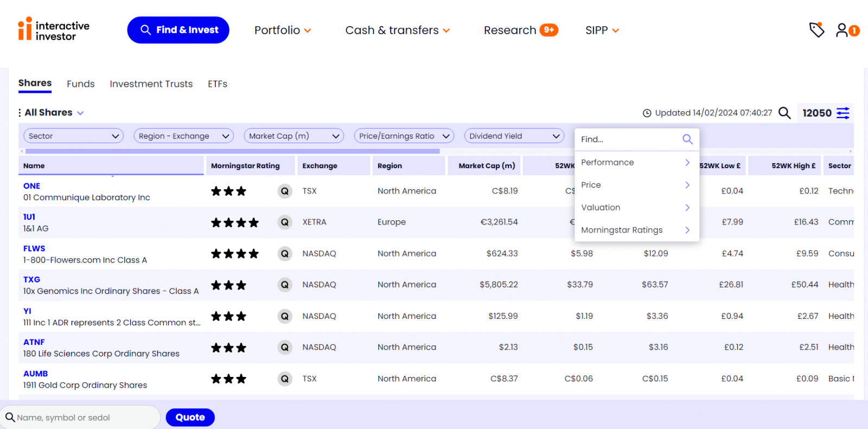Open the YI ticker link
This screenshot has width=868, height=429.
pyautogui.click(x=27, y=311)
